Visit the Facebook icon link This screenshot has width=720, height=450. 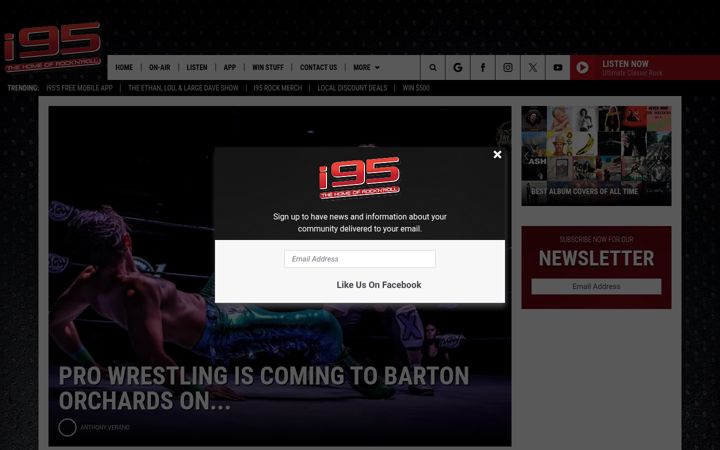483,68
